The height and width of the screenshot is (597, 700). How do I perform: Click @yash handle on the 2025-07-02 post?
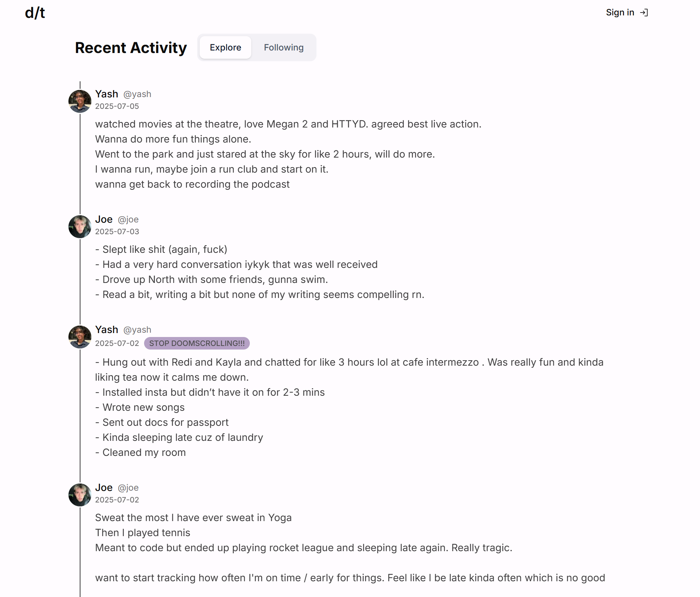(x=137, y=330)
